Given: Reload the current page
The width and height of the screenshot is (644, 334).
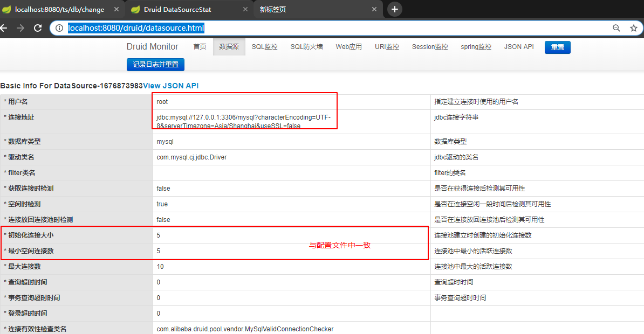Looking at the screenshot, I should coord(38,28).
